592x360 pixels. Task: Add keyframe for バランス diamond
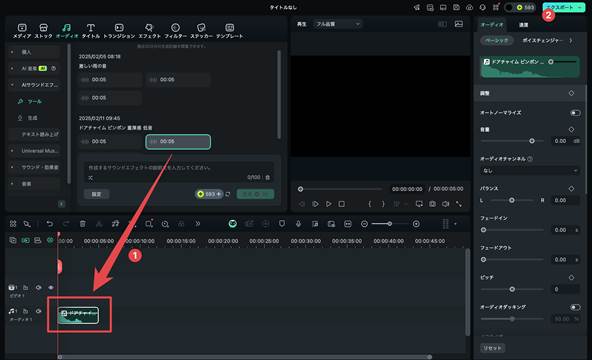[x=571, y=188]
